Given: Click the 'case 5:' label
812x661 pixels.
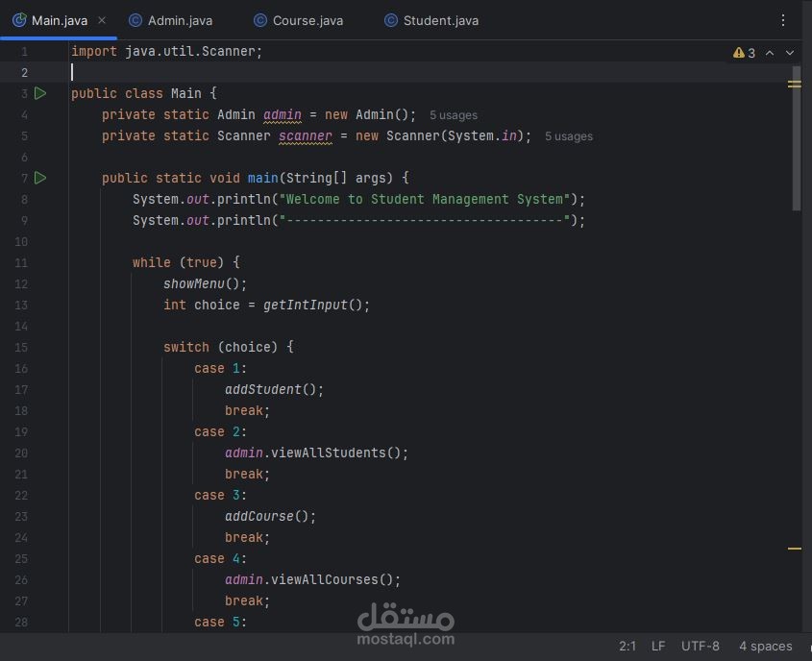Looking at the screenshot, I should coord(221,622).
